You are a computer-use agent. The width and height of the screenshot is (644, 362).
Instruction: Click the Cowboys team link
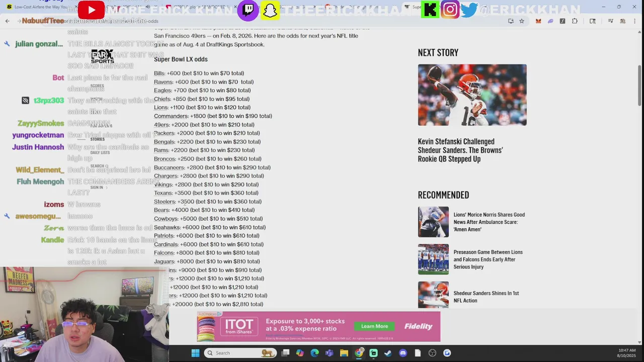pos(166,219)
